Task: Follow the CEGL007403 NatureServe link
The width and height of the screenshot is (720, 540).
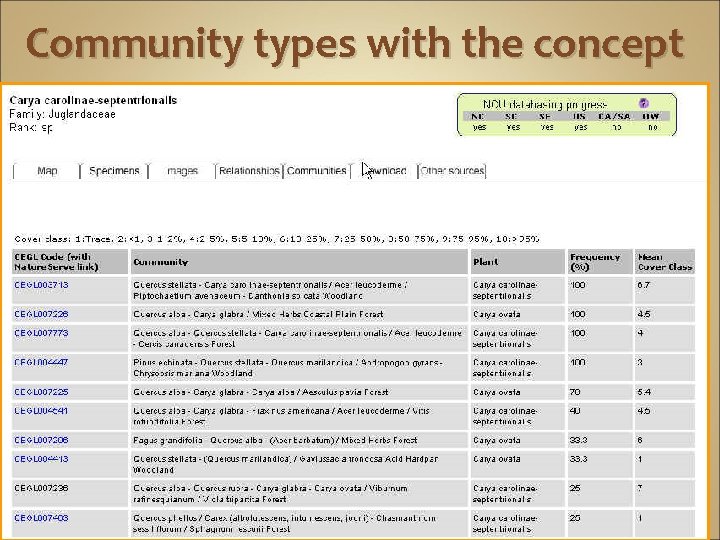Action: tap(41, 518)
